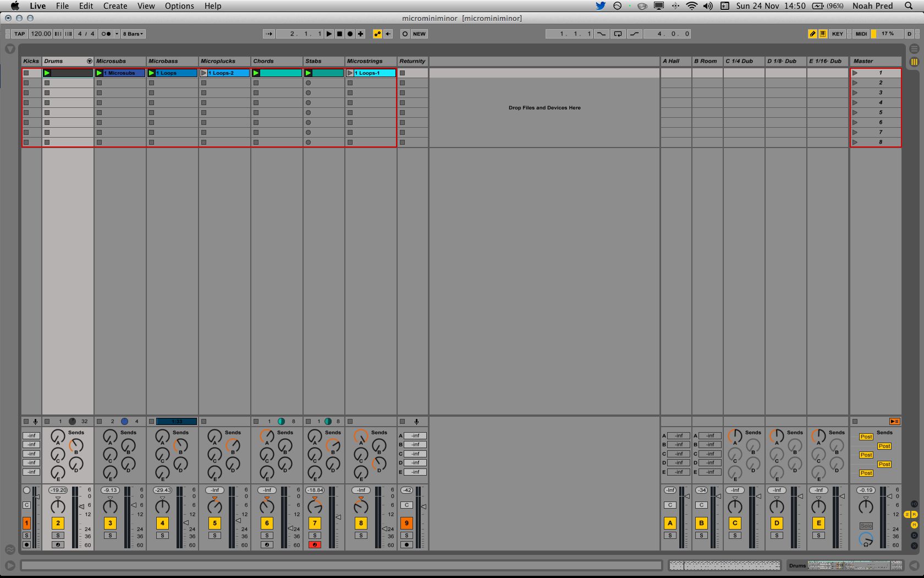The height and width of the screenshot is (578, 924).
Task: Unfold the Drums group track arrow
Action: [89, 61]
